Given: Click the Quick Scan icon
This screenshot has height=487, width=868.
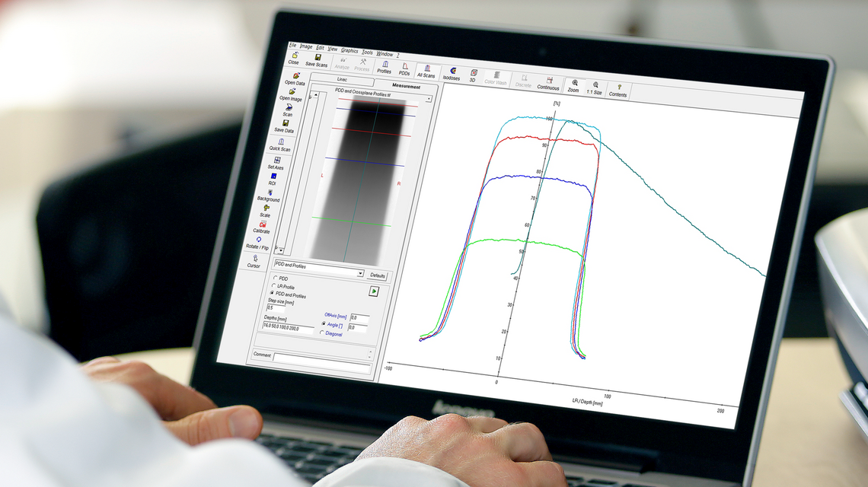Looking at the screenshot, I should click(x=280, y=144).
